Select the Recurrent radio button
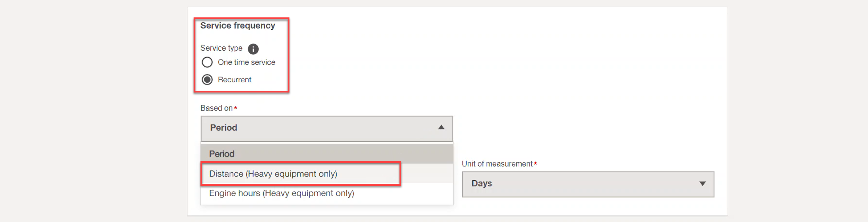 [x=207, y=79]
